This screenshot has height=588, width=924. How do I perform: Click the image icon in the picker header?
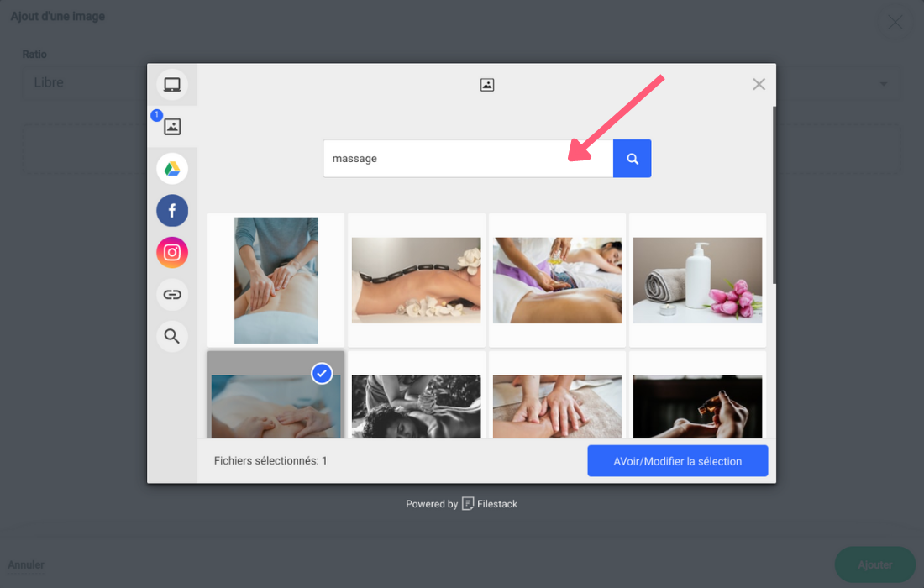486,85
